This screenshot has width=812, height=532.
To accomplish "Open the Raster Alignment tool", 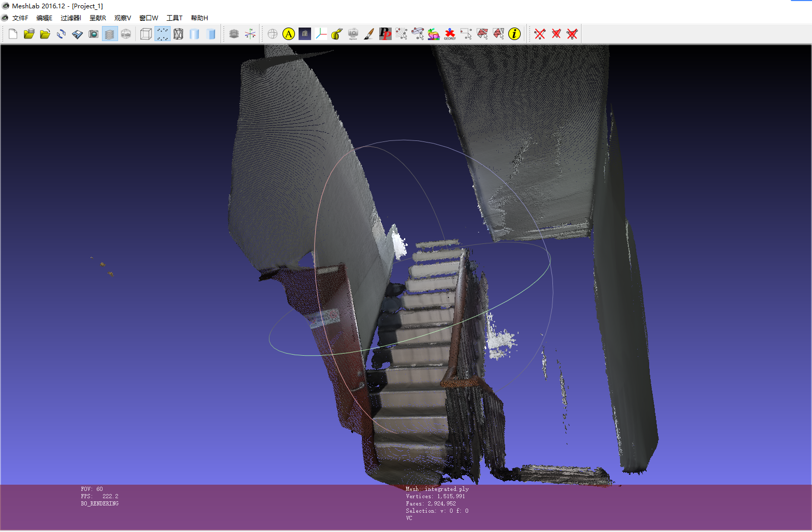I will pos(353,33).
